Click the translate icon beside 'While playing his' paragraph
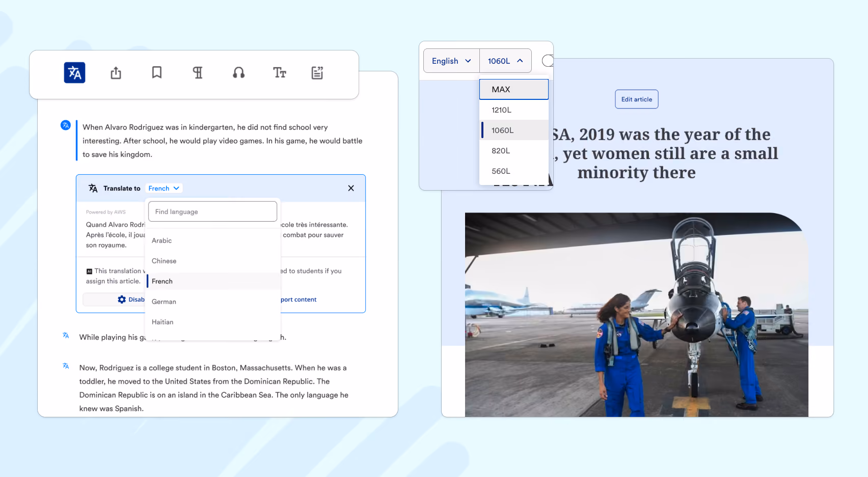Image resolution: width=868 pixels, height=477 pixels. (x=66, y=335)
